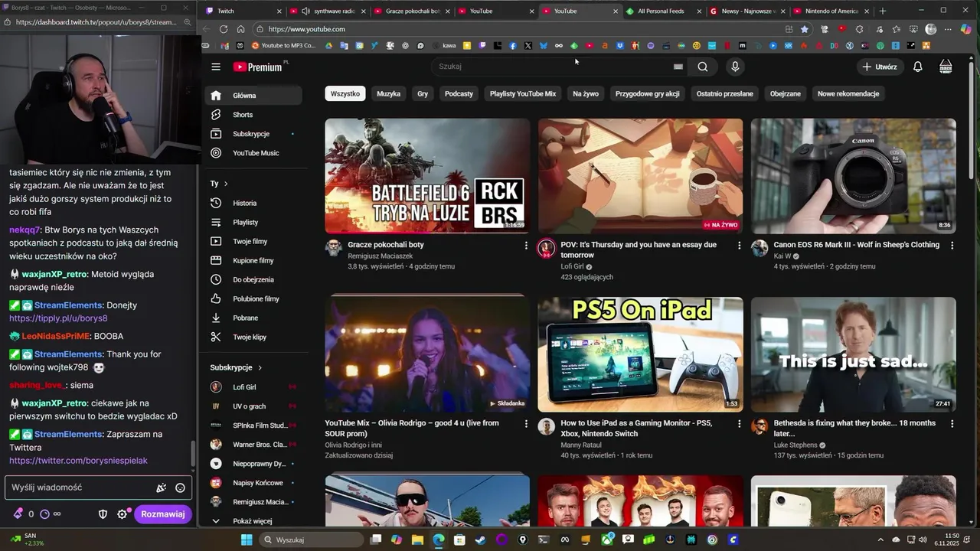Open Subskrypcje in the sidebar
Image resolution: width=980 pixels, height=551 pixels.
click(x=253, y=134)
